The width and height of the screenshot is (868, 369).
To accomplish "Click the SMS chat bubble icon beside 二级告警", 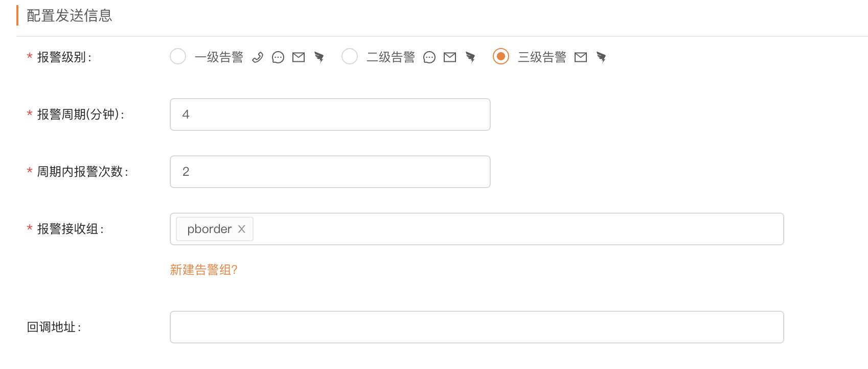I will 429,57.
